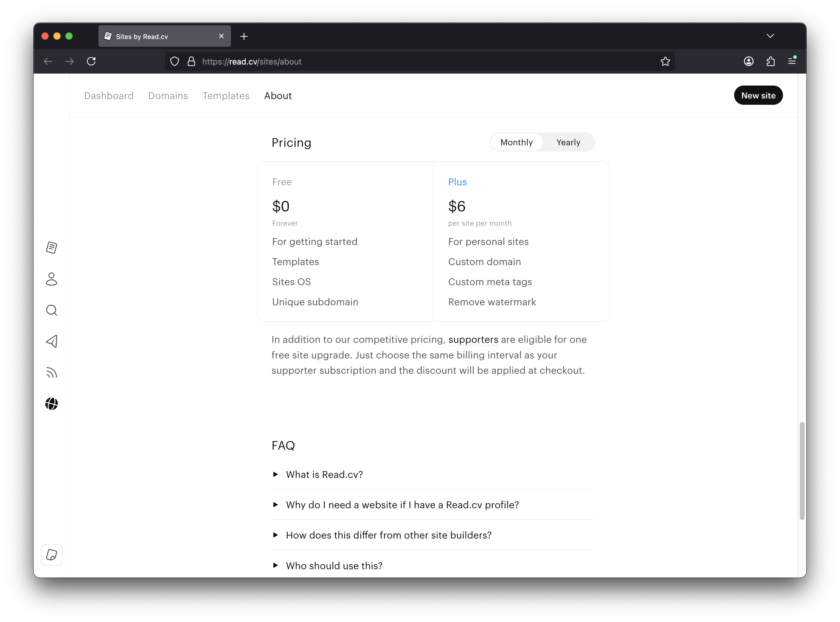Open the browser application menu icon
This screenshot has width=840, height=622.
(792, 61)
